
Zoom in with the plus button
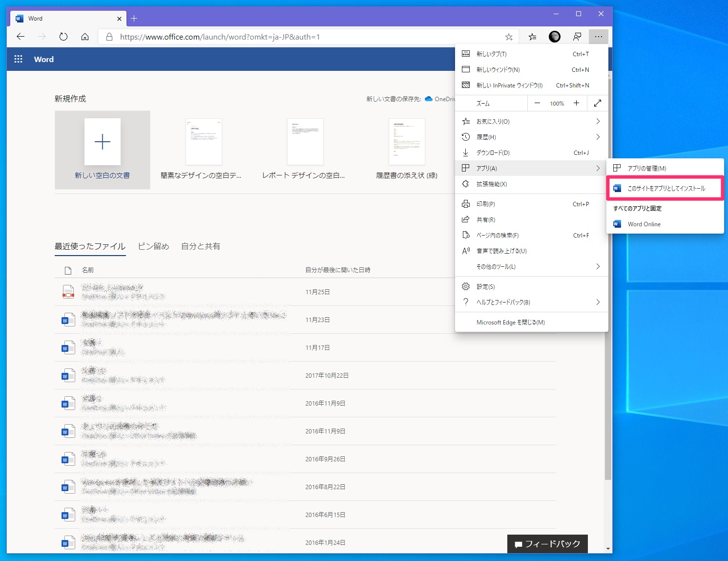point(576,103)
